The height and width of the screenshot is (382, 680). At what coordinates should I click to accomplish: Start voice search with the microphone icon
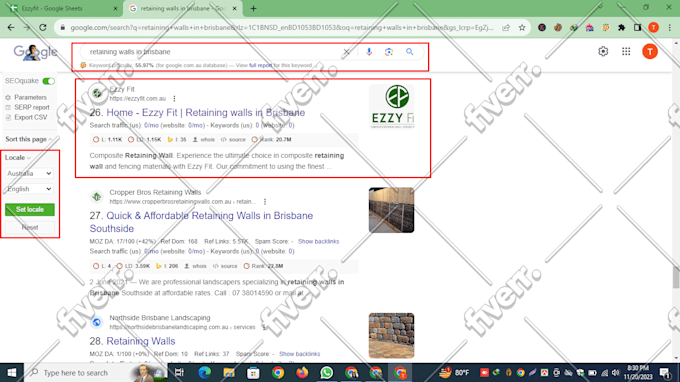pos(369,52)
